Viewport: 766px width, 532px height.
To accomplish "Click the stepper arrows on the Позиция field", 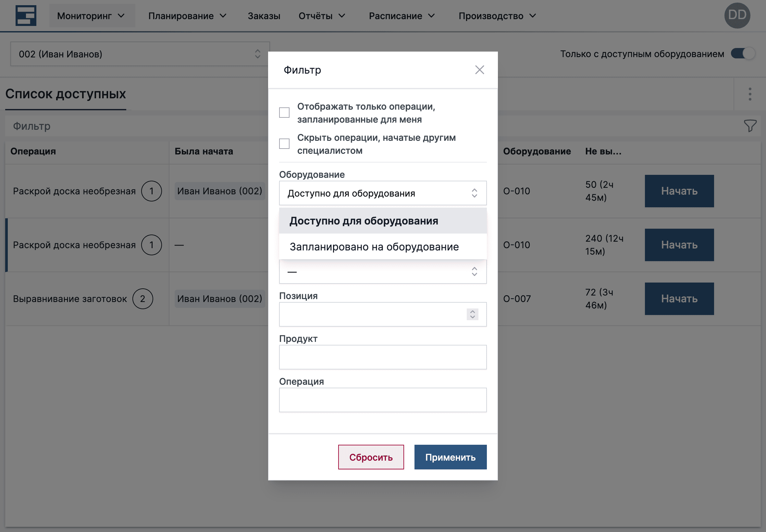I will 472,314.
